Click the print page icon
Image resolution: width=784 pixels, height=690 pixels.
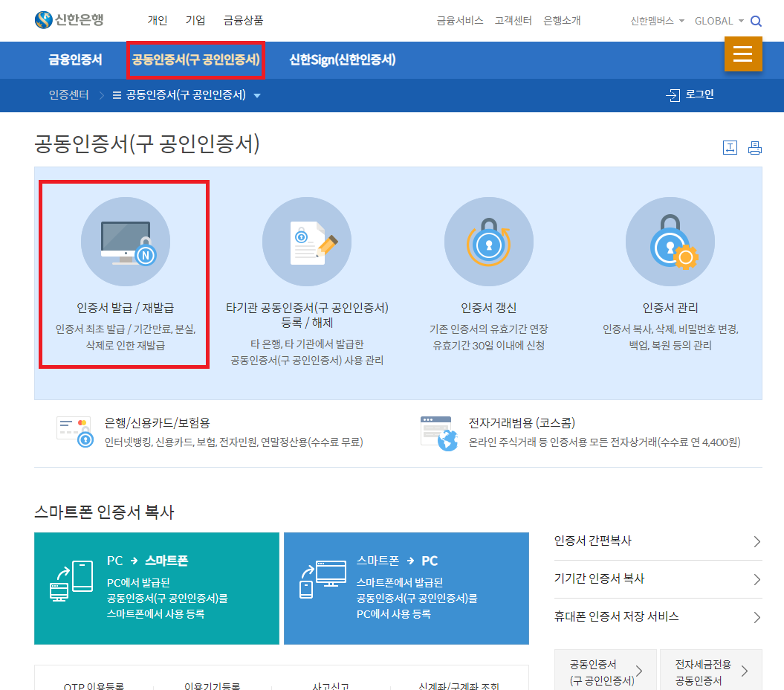click(754, 148)
